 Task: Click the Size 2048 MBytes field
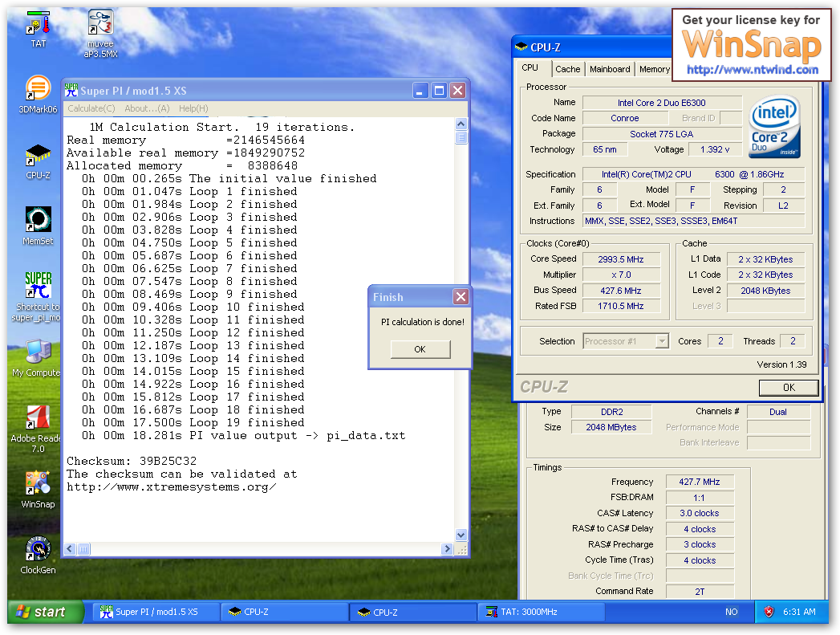pos(612,428)
